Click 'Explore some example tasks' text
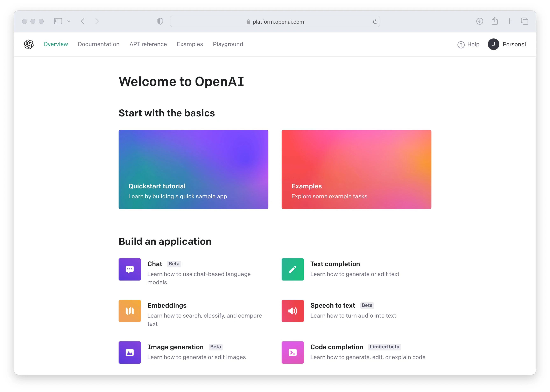This screenshot has width=550, height=392. (x=329, y=196)
